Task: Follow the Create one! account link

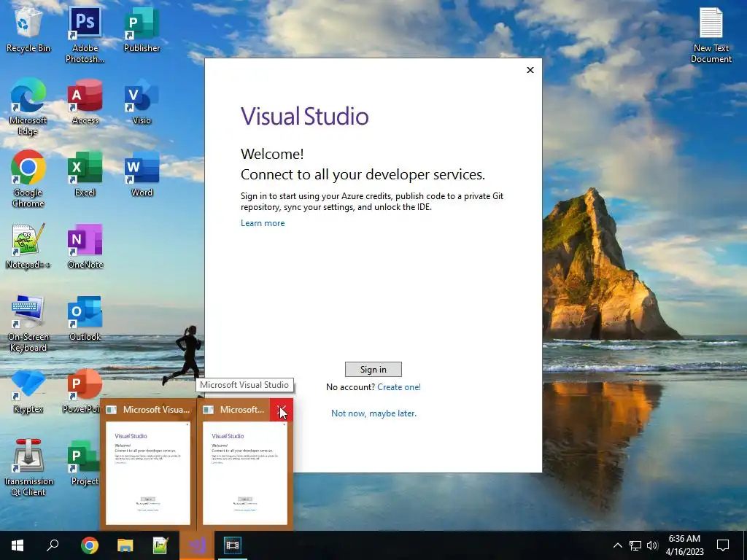Action: click(399, 387)
